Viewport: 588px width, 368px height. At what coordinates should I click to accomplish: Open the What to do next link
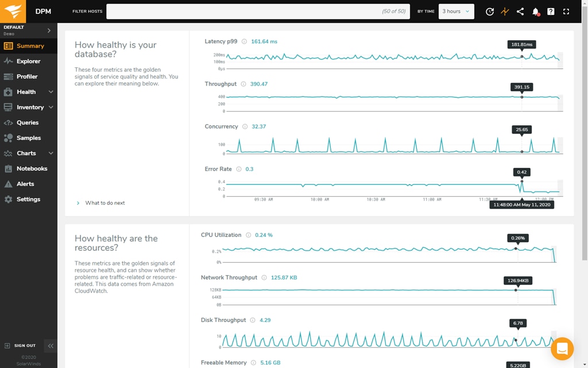point(105,202)
